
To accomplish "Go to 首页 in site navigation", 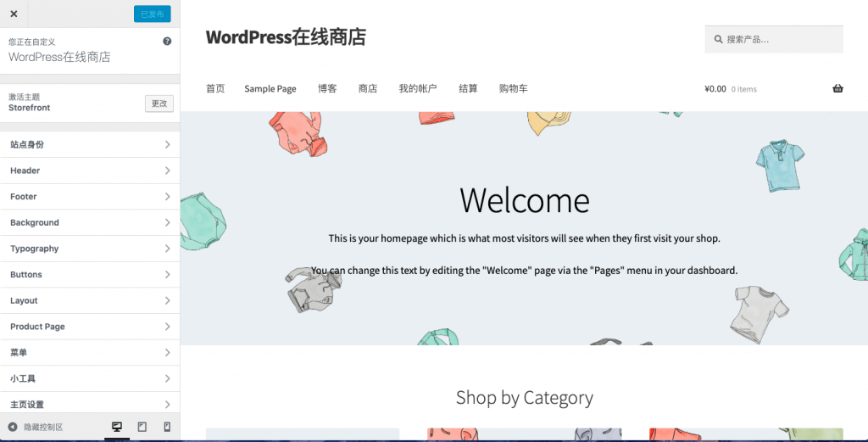I will click(215, 88).
